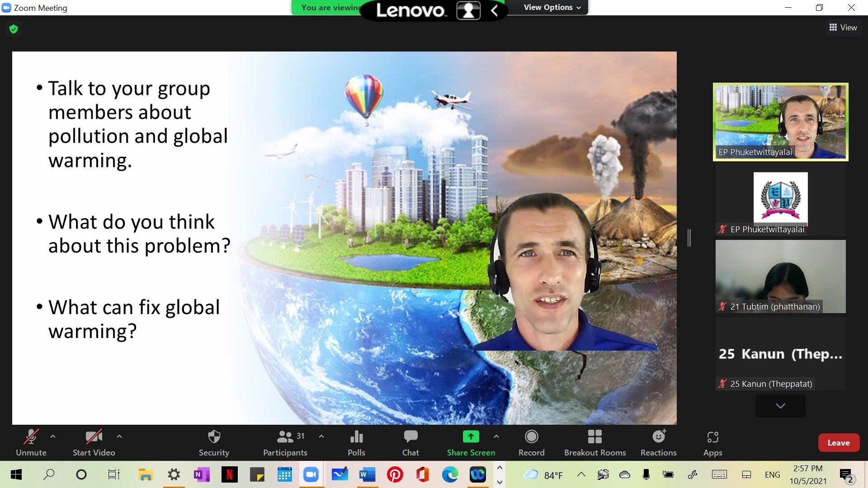Select the speaker's EP Phuketwittayalai video thumbnail
868x488 pixels.
(781, 122)
